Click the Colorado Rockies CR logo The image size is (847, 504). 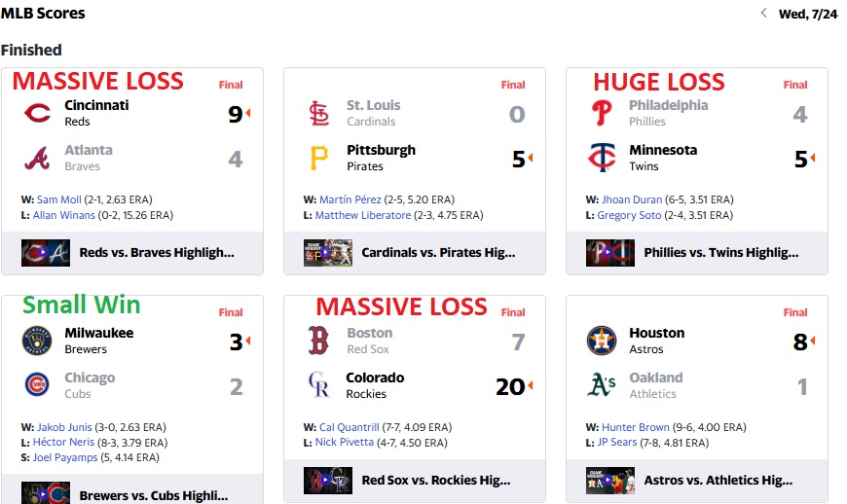(318, 384)
